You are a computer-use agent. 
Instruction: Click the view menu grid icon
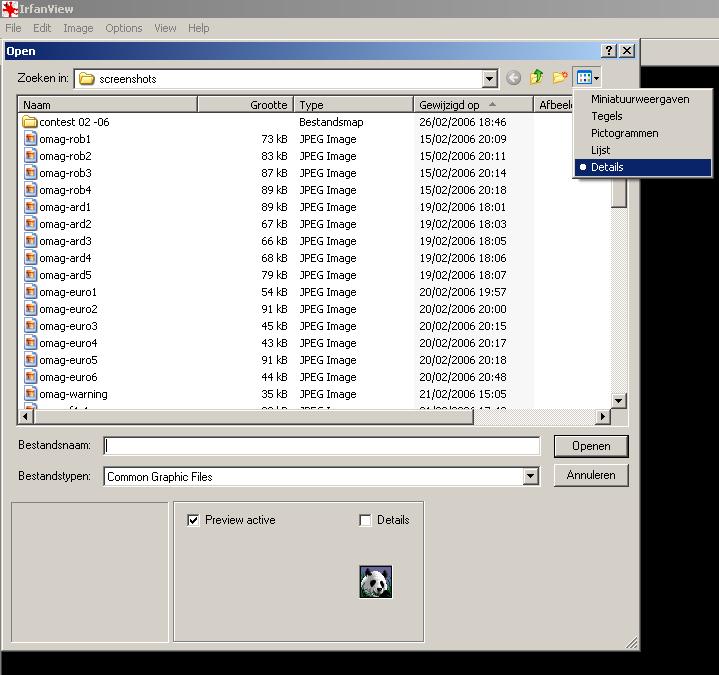pos(583,78)
